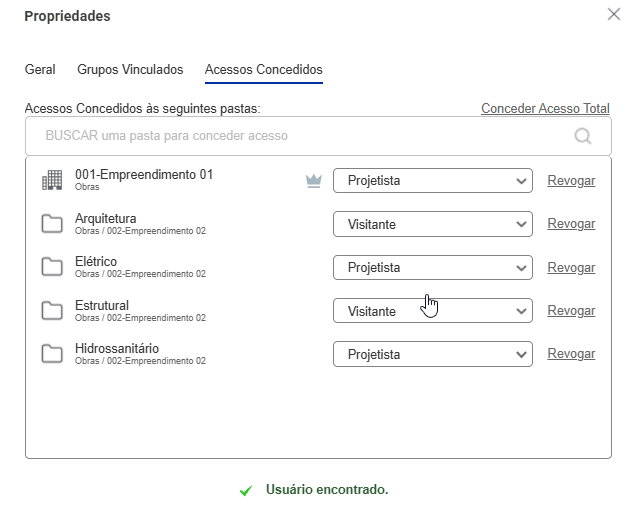The width and height of the screenshot is (629, 531).
Task: Click the Estrutural folder icon
Action: (52, 310)
